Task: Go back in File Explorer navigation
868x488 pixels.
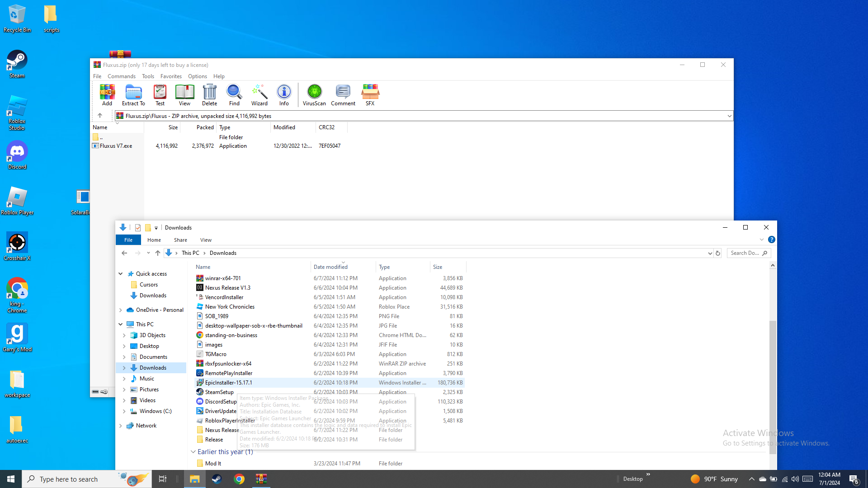Action: (x=124, y=253)
